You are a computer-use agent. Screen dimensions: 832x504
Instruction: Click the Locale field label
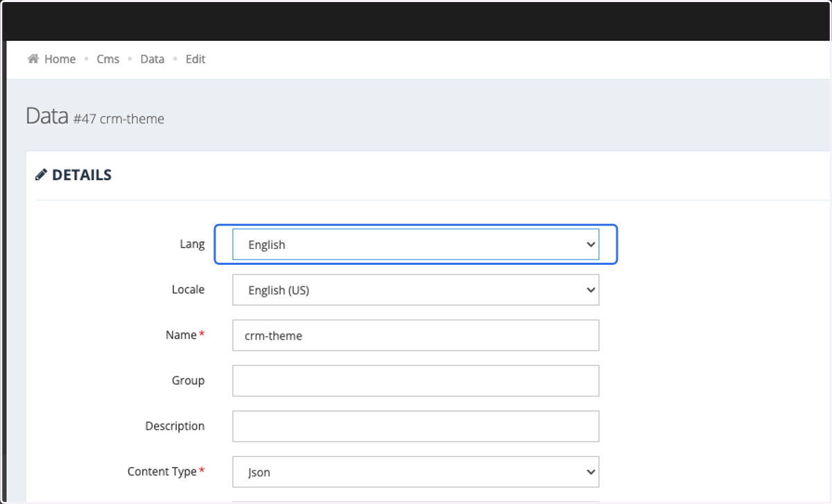tap(188, 289)
